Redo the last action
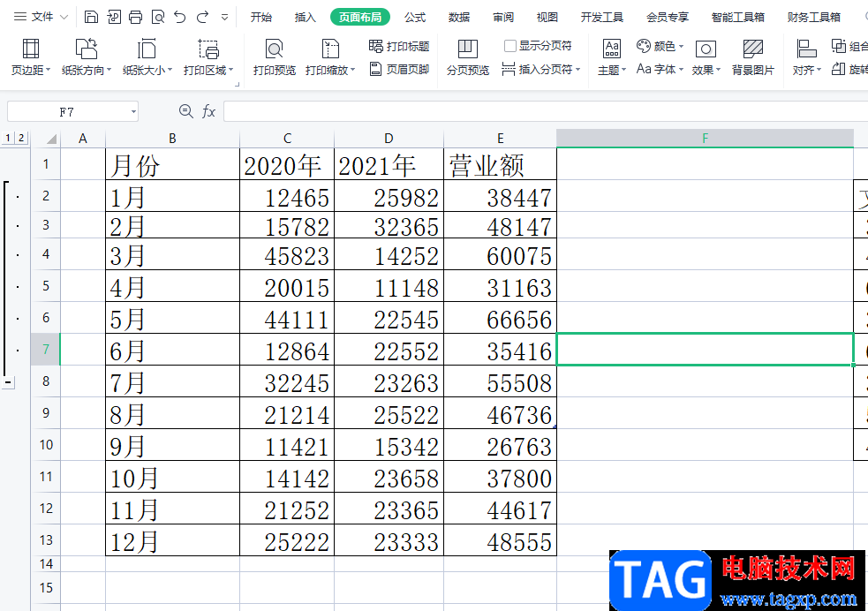The width and height of the screenshot is (868, 611). tap(202, 17)
